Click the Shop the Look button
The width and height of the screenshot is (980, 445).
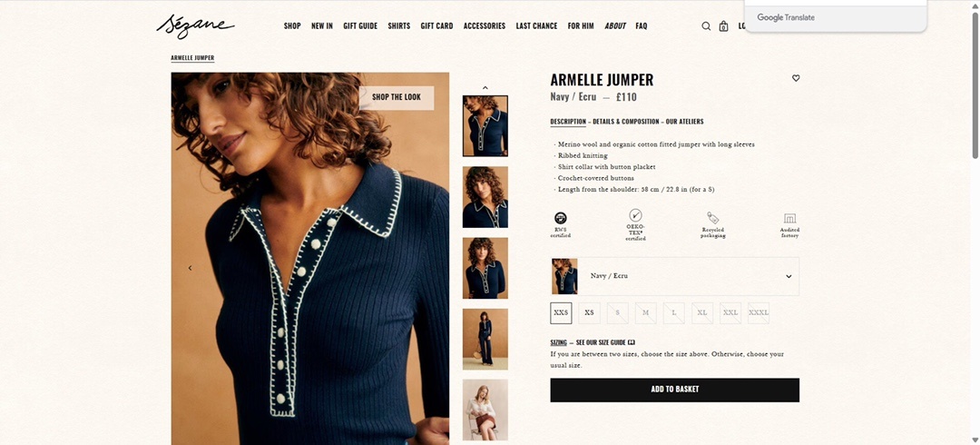click(x=397, y=98)
